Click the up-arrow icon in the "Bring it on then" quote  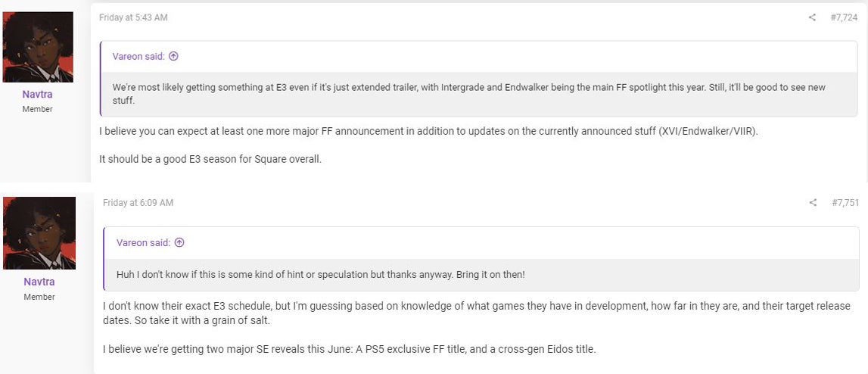pyautogui.click(x=179, y=243)
